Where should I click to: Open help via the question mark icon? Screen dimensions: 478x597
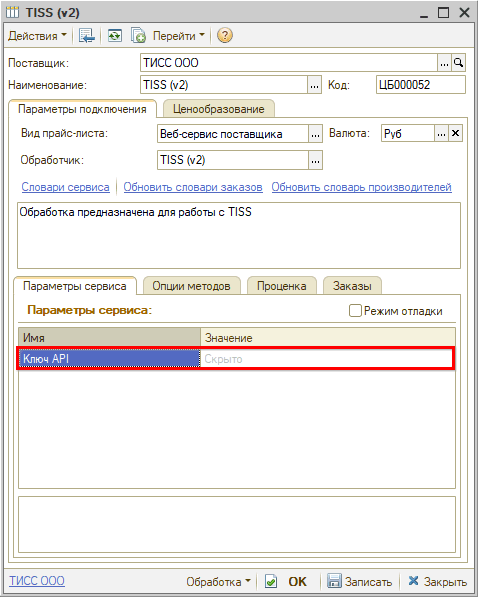(x=225, y=36)
